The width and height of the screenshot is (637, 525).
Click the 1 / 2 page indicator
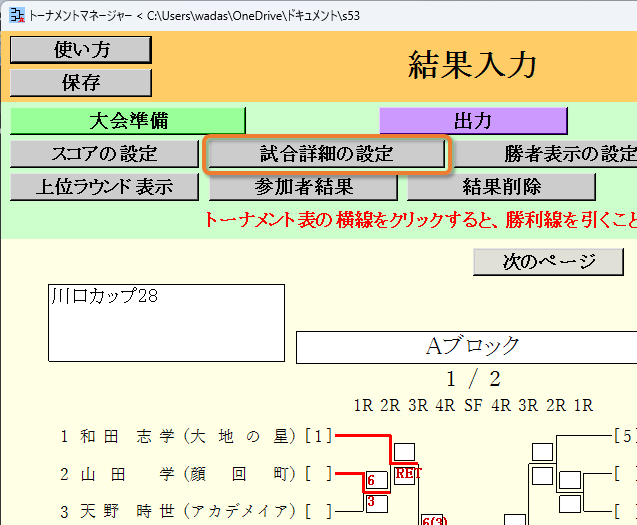[x=473, y=379]
